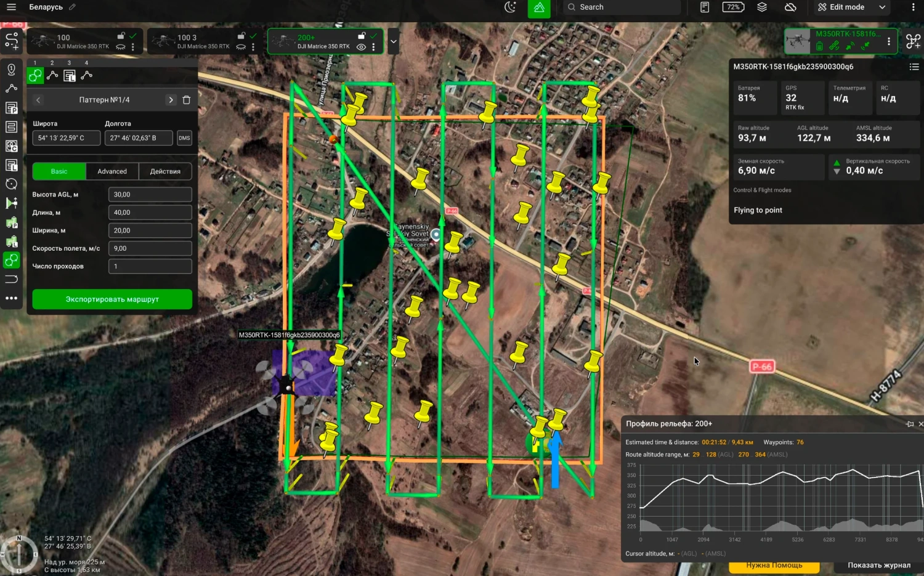Click the offline cloud icon
Viewport: 924px width, 576px height.
click(x=790, y=7)
